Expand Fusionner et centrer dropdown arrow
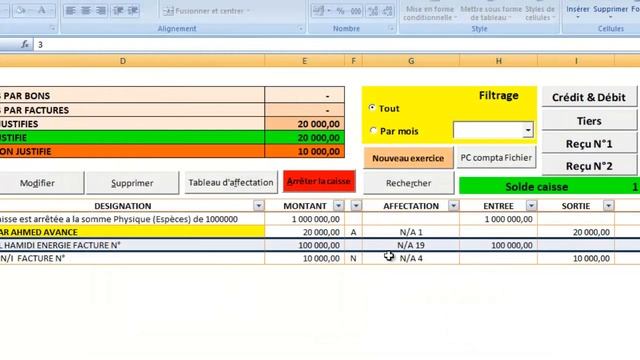 click(x=248, y=11)
